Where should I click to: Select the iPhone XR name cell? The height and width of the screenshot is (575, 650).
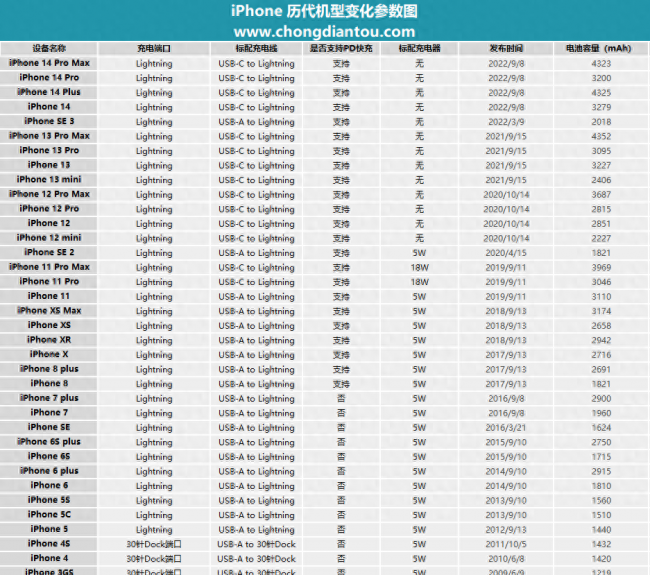49,340
